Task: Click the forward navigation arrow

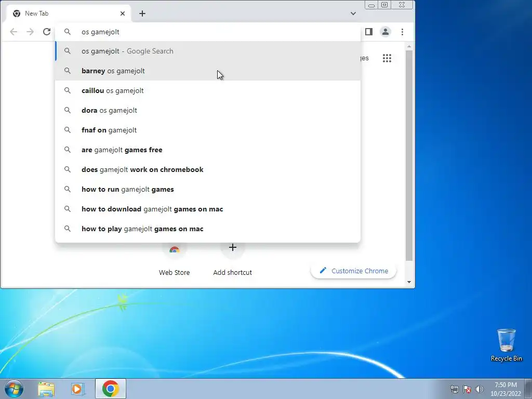Action: pyautogui.click(x=30, y=32)
